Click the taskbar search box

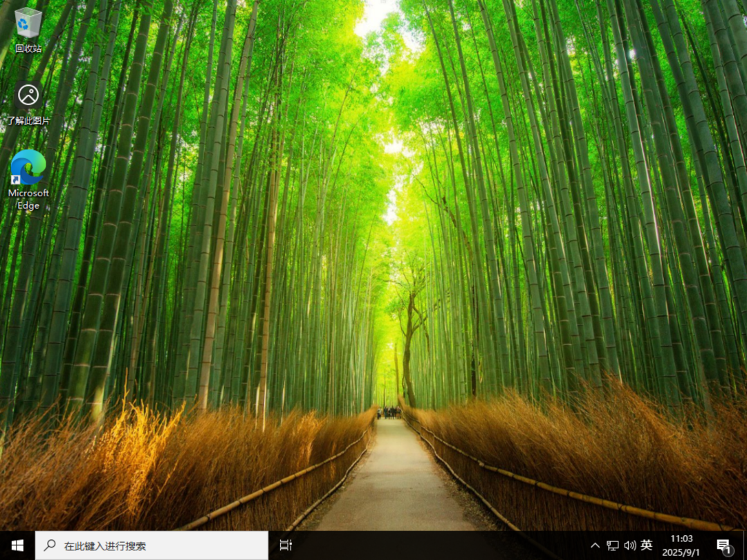tap(151, 545)
